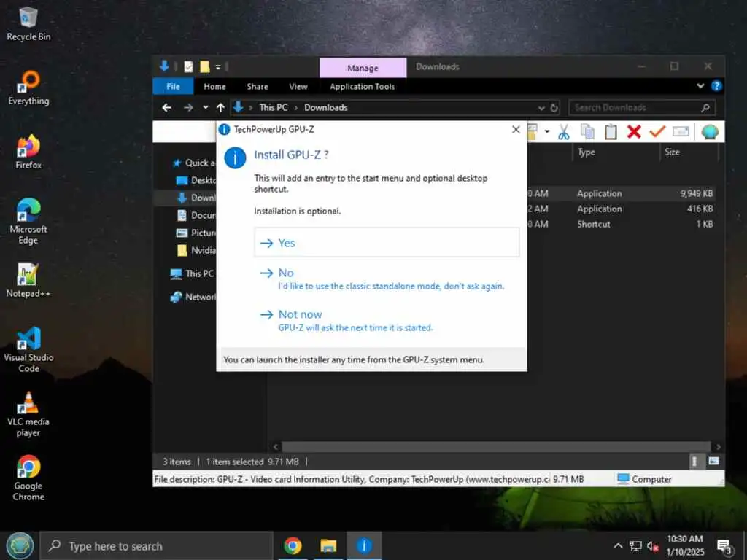The width and height of the screenshot is (747, 560).
Task: Open the Share ribbon tab
Action: (x=258, y=87)
